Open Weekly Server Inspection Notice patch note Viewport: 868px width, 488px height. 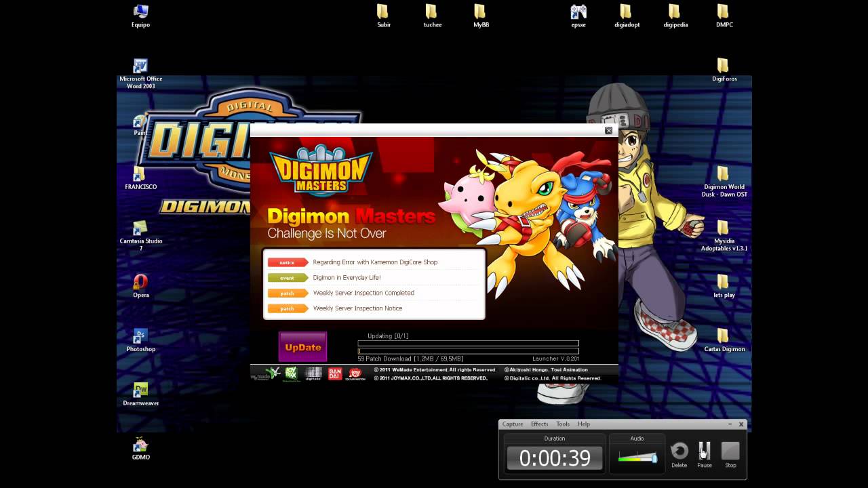(x=357, y=308)
